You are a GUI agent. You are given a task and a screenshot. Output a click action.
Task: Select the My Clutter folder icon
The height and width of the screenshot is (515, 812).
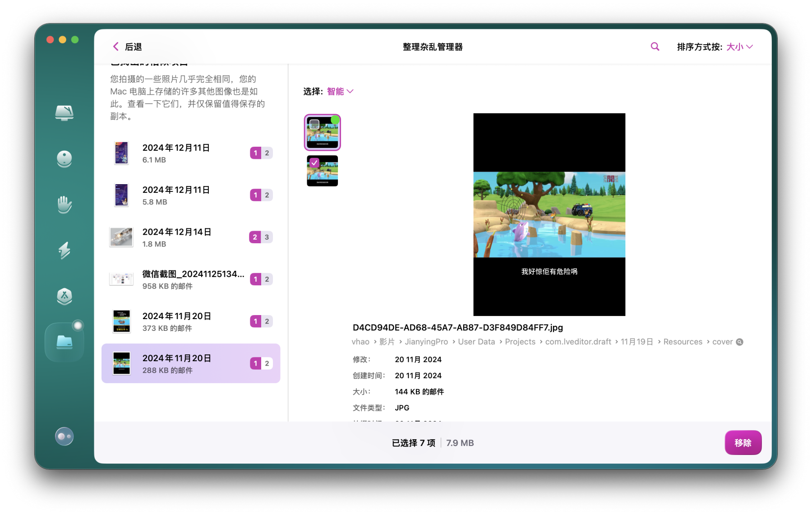pyautogui.click(x=64, y=343)
